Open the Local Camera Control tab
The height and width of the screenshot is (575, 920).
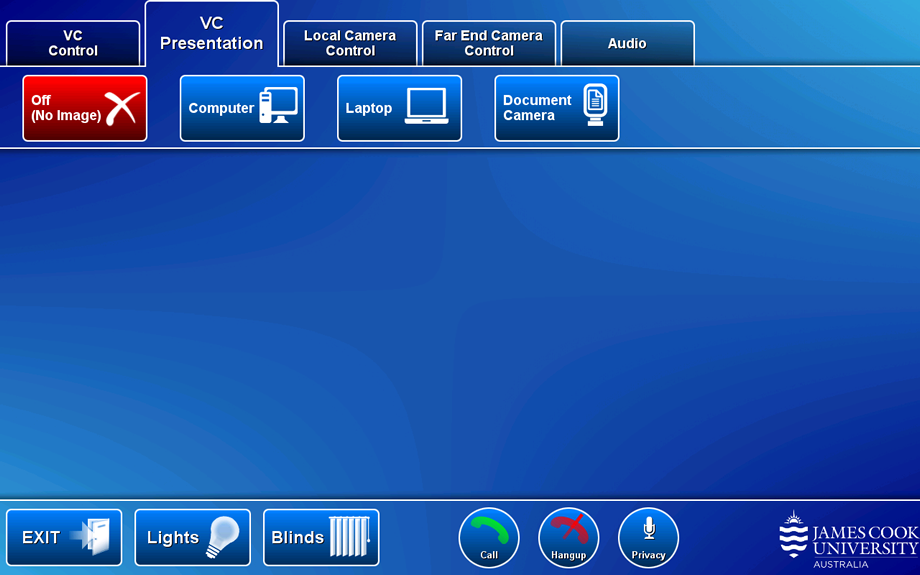tap(350, 43)
